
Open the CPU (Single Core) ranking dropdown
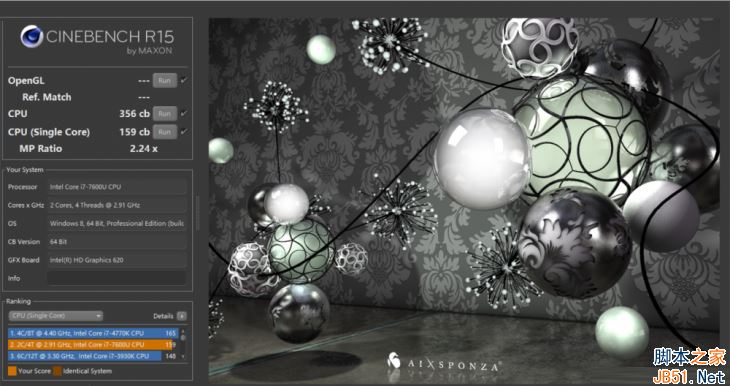click(56, 316)
